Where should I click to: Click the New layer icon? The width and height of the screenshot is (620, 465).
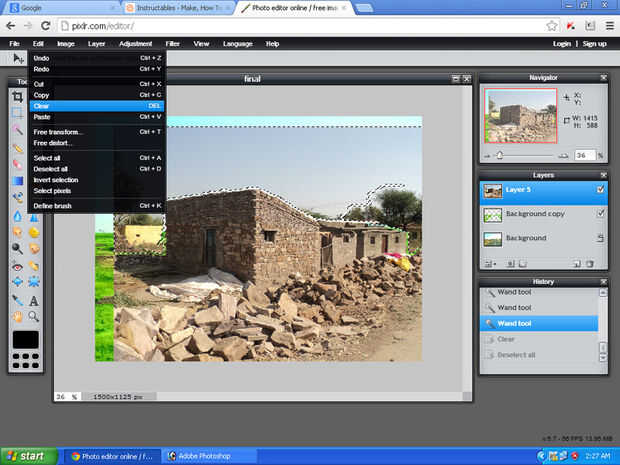pyautogui.click(x=577, y=264)
